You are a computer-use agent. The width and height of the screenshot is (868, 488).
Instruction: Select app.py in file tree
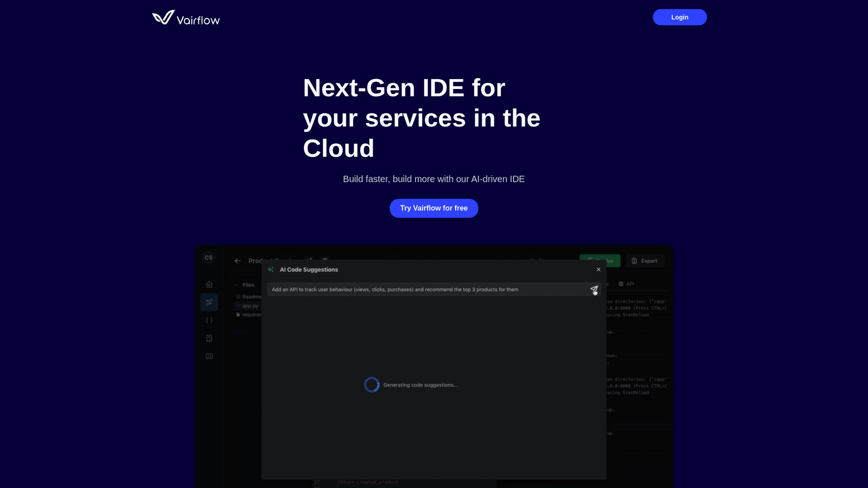(x=248, y=306)
